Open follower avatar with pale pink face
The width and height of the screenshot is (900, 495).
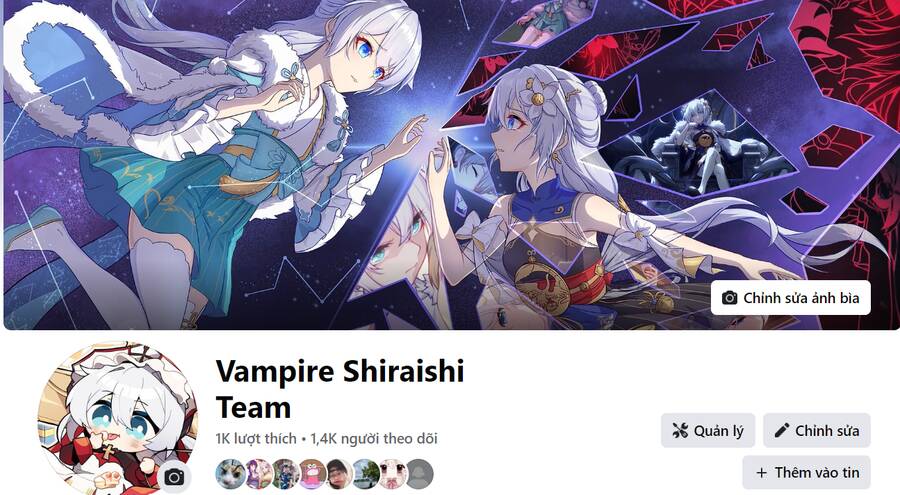pyautogui.click(x=393, y=474)
